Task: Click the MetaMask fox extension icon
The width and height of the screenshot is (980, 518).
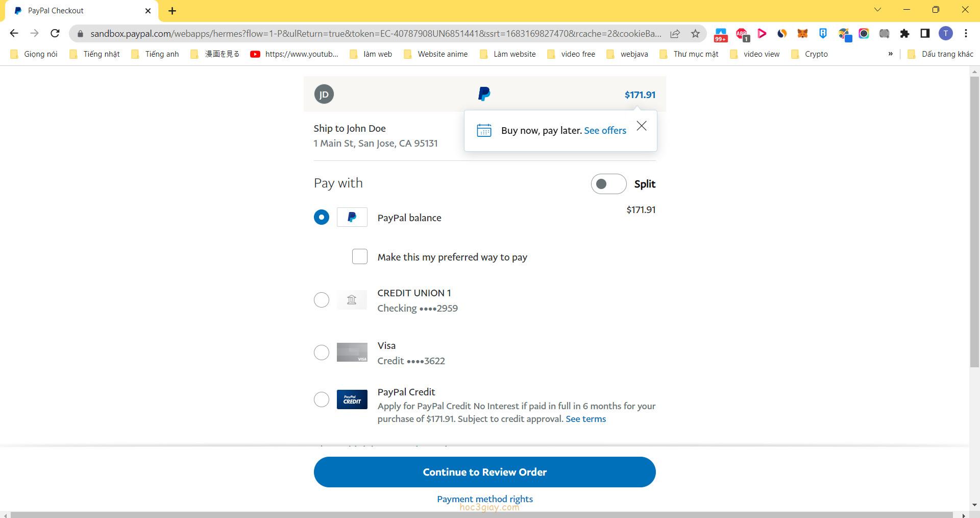Action: pyautogui.click(x=802, y=34)
